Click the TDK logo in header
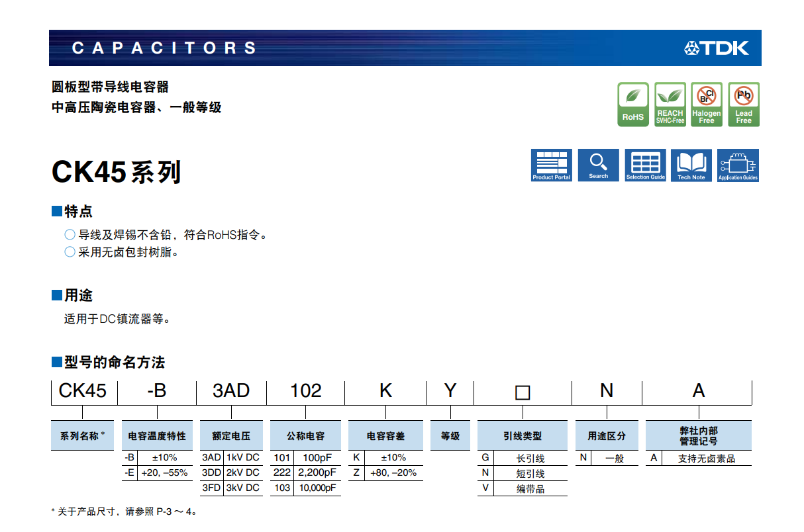Image resolution: width=804 pixels, height=532 pixels. click(x=717, y=48)
